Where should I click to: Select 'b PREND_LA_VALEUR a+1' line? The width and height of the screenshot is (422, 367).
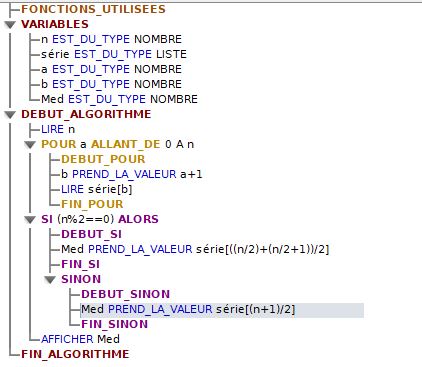tap(132, 174)
